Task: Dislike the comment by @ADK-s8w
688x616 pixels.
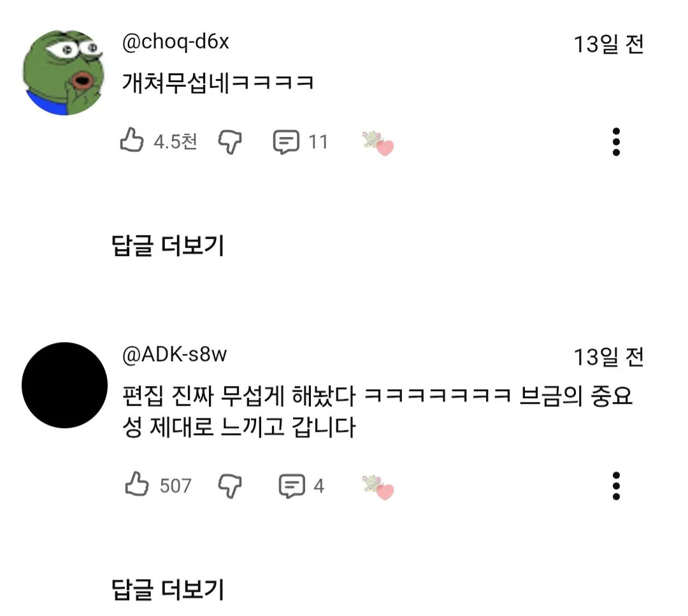Action: coord(230,485)
